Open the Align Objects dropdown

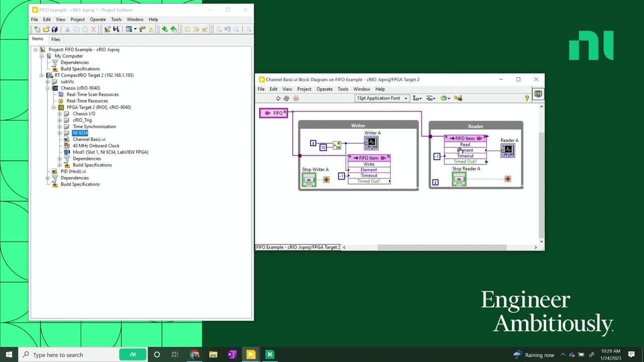(417, 98)
